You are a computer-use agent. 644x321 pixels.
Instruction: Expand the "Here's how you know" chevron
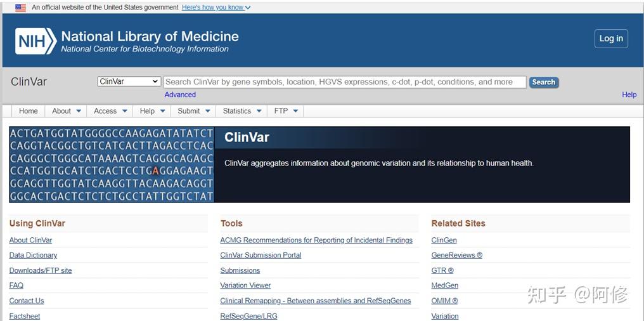[248, 8]
